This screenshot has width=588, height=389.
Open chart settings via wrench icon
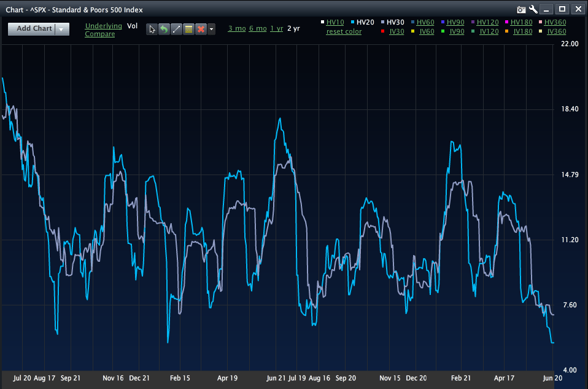(533, 9)
